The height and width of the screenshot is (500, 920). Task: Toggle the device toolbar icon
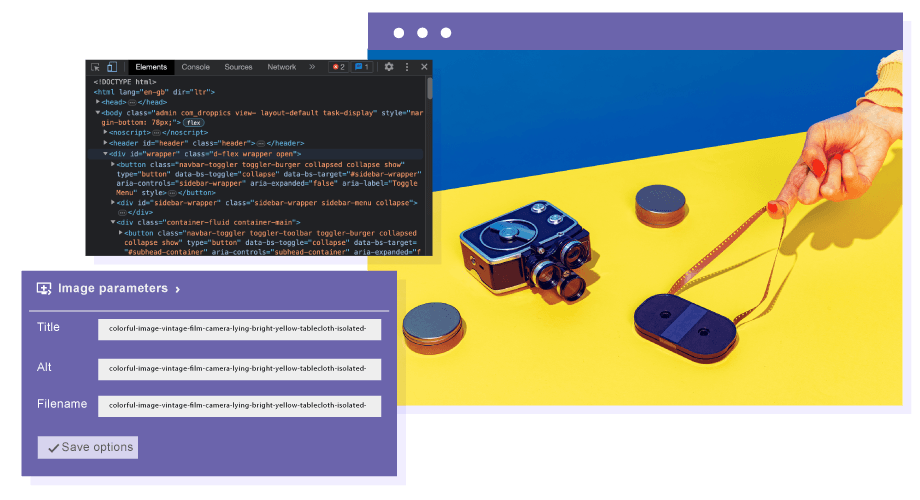click(x=111, y=67)
